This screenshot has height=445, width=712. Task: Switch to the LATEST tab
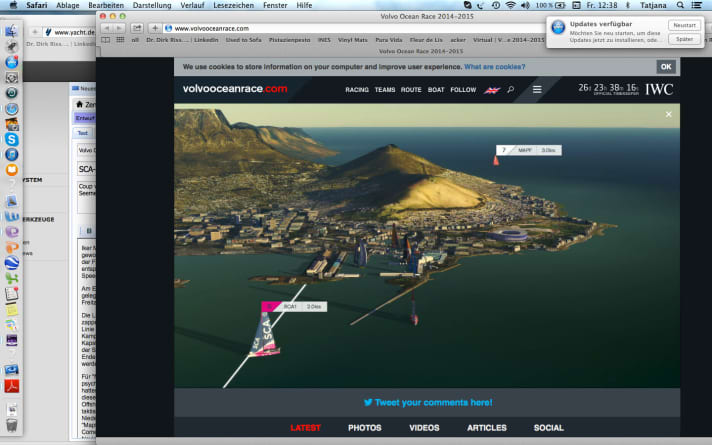pos(306,428)
